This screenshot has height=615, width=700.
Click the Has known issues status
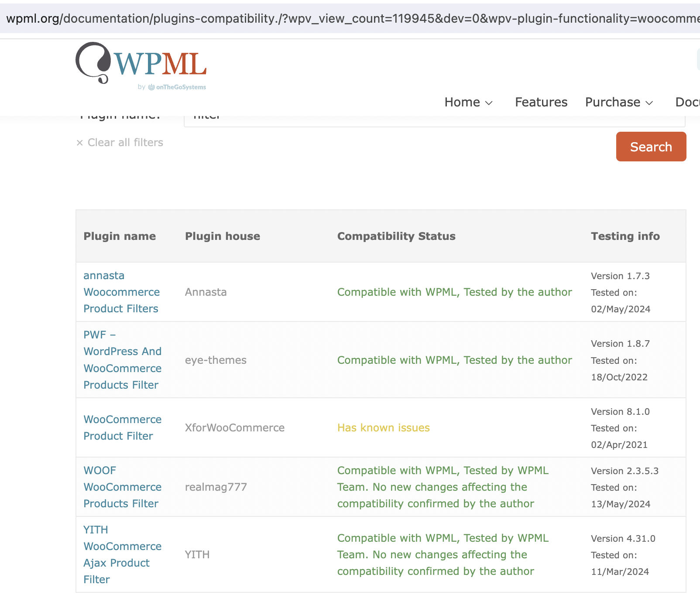click(384, 427)
